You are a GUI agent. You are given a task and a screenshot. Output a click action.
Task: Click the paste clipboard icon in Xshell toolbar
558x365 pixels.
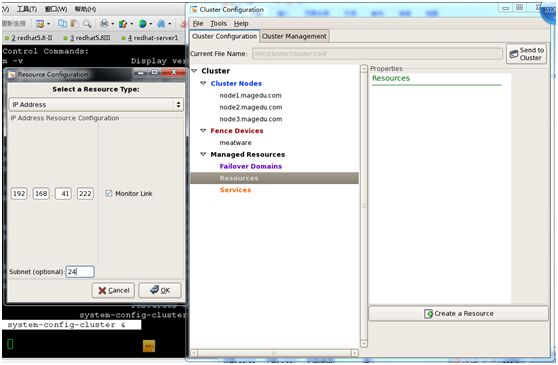point(74,24)
